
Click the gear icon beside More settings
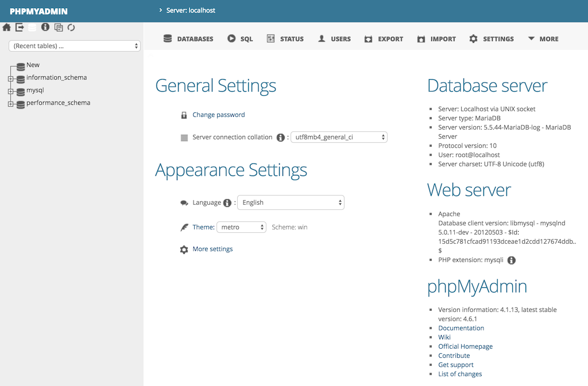pyautogui.click(x=184, y=249)
